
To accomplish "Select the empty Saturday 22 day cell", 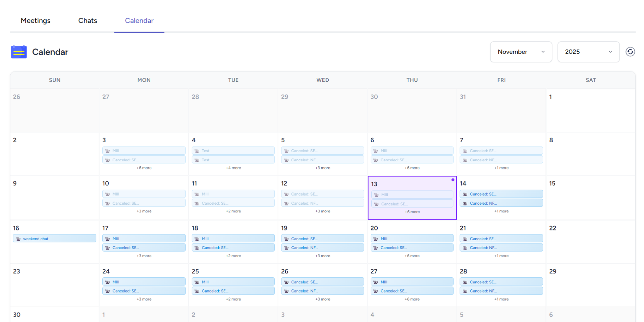I will 590,245.
